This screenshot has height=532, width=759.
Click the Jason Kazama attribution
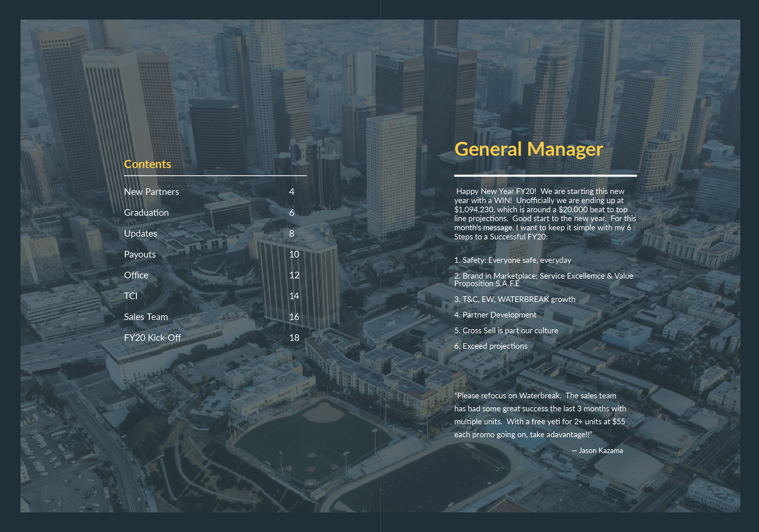(x=597, y=450)
